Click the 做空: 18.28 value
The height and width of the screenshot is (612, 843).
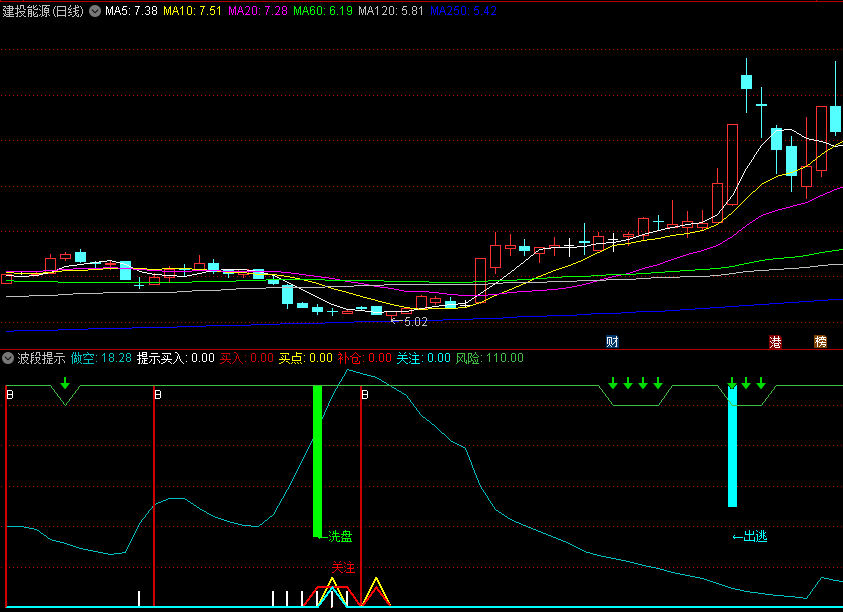pos(101,358)
